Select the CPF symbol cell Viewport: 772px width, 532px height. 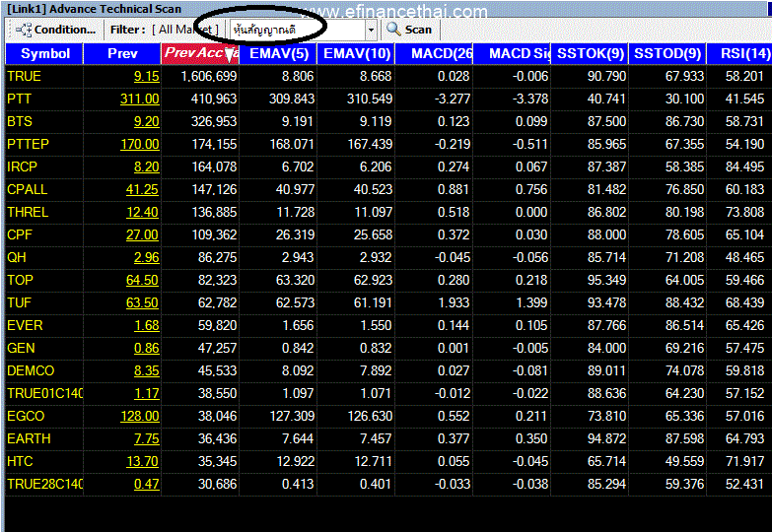tap(43, 235)
